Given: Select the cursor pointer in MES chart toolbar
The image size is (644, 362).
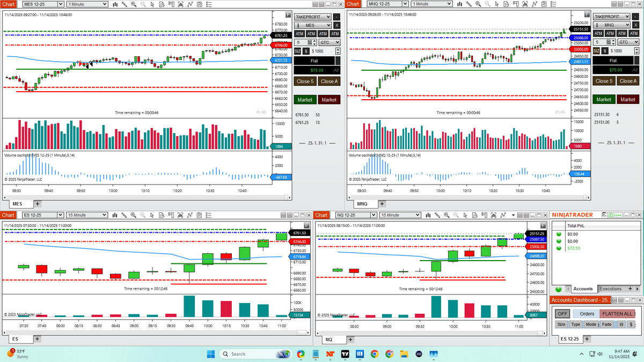Looking at the screenshot, I should coord(152,4).
